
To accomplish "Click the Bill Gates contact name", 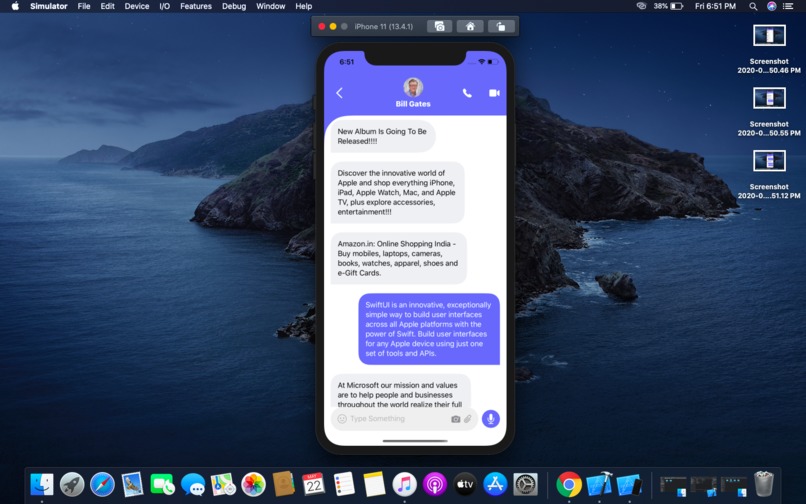I will click(413, 104).
